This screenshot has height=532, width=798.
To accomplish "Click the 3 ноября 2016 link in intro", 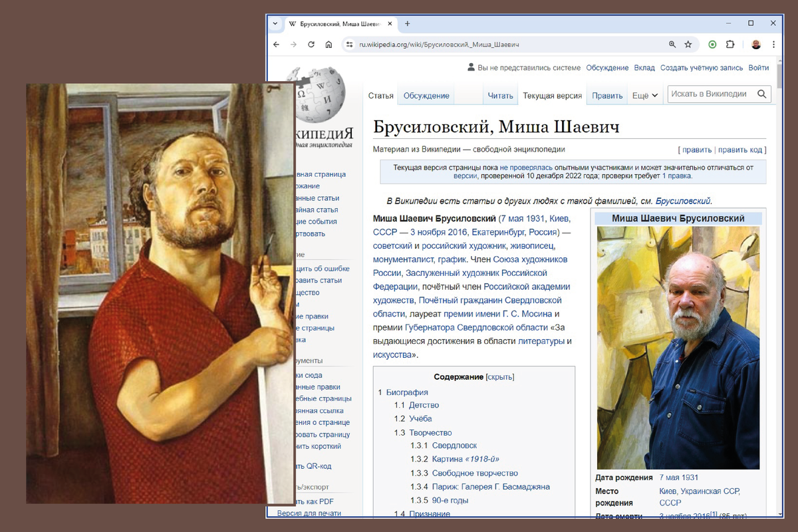I will pyautogui.click(x=439, y=232).
